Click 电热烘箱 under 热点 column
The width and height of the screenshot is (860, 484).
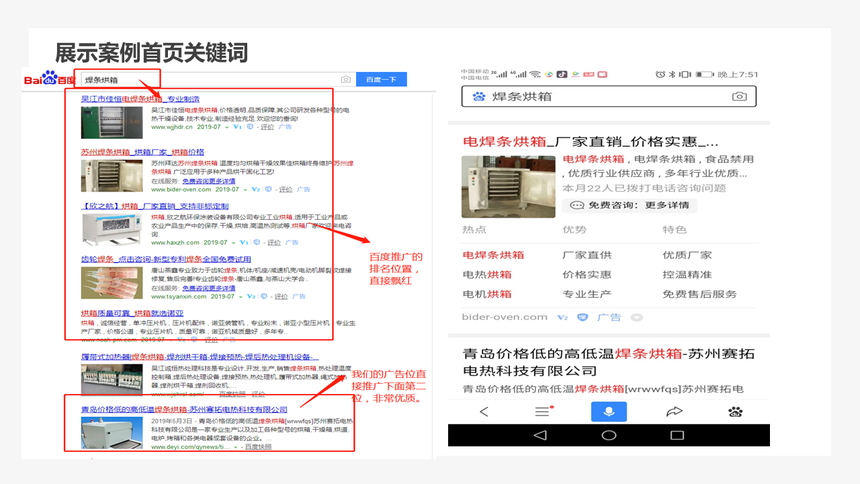486,274
